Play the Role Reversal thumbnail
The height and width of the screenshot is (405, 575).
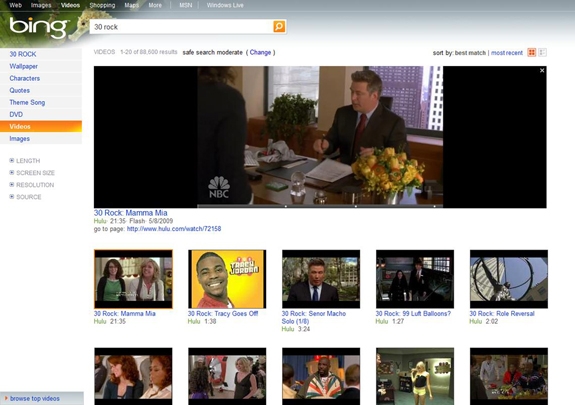(509, 279)
